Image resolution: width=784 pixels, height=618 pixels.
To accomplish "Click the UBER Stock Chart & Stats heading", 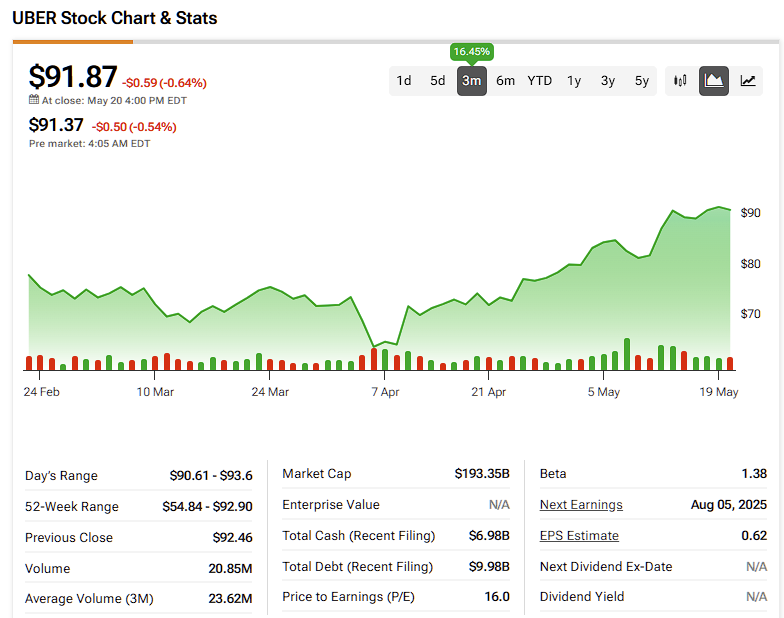I will [x=114, y=18].
